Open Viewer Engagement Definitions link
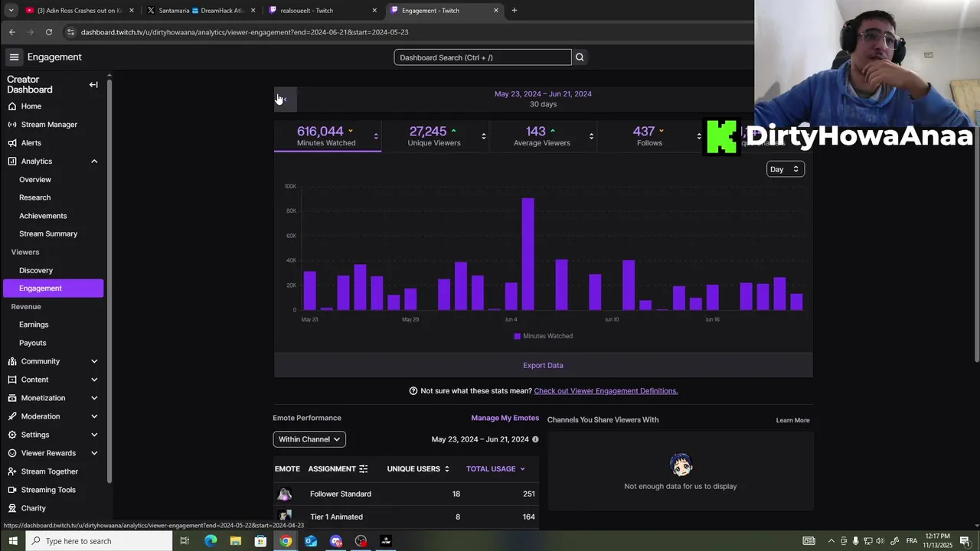The image size is (980, 551). coord(606,391)
